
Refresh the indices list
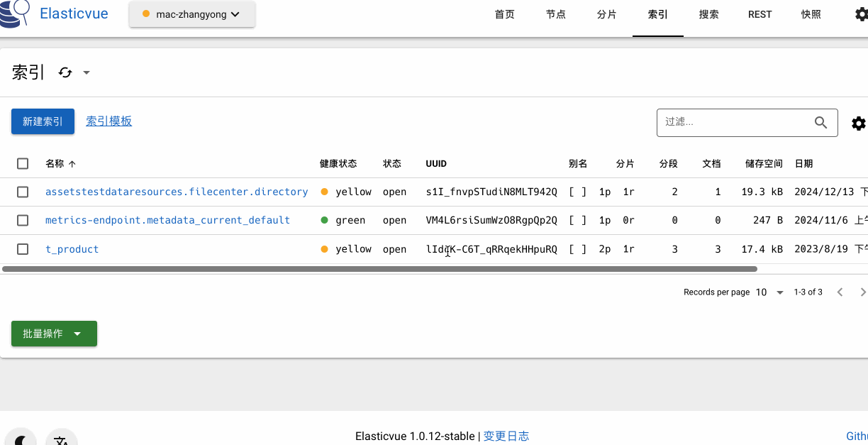(65, 72)
